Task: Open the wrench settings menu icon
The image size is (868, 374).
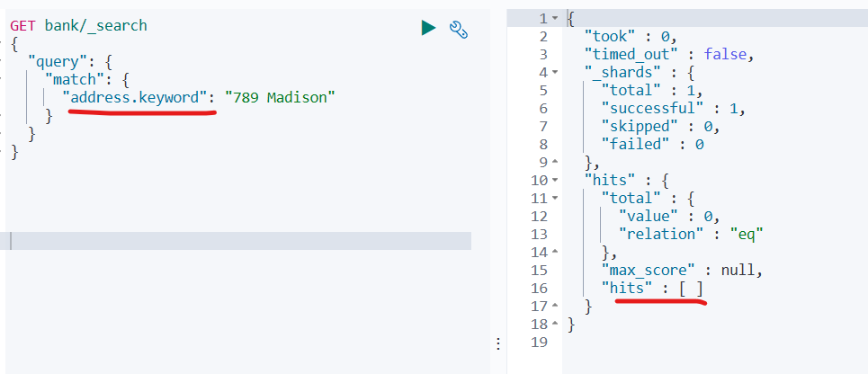Action: 459,30
